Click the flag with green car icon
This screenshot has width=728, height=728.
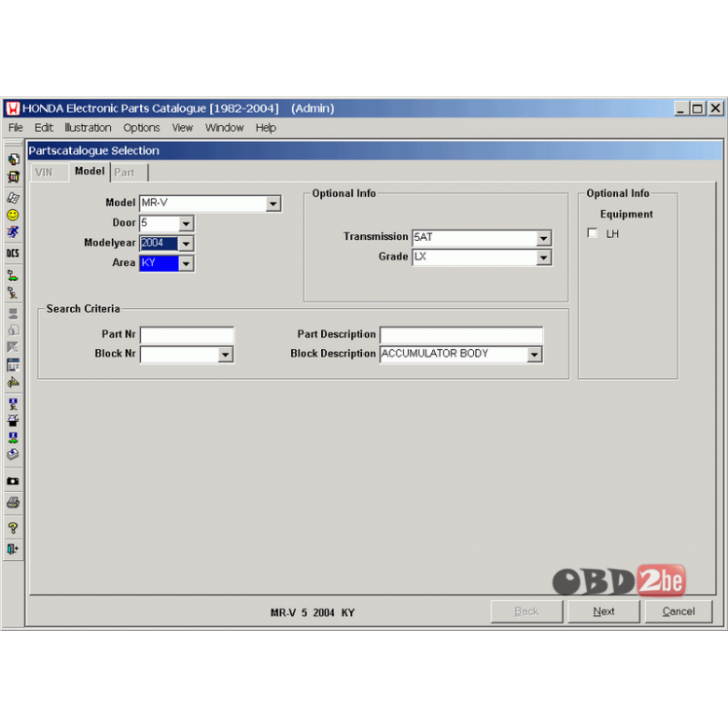coord(13,275)
